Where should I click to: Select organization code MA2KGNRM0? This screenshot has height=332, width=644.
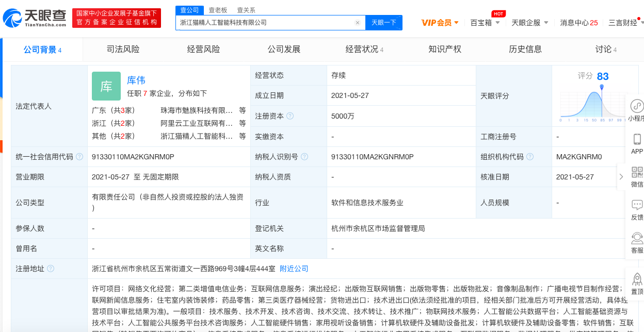tap(579, 157)
